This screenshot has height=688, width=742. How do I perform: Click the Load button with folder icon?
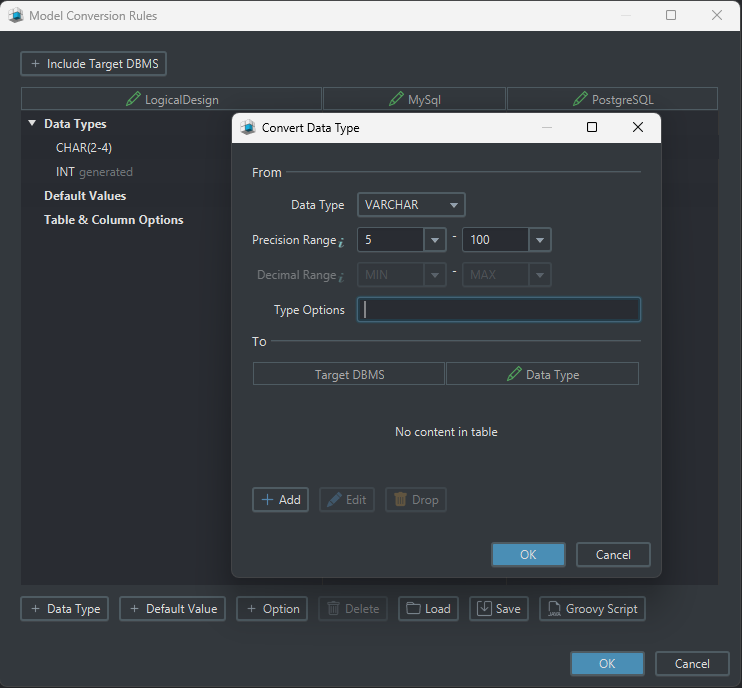pyautogui.click(x=428, y=609)
